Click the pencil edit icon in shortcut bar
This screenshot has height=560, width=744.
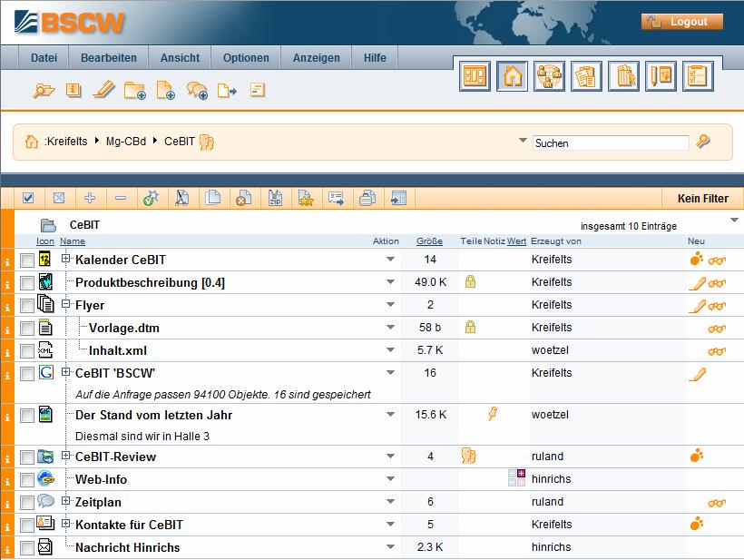(104, 89)
